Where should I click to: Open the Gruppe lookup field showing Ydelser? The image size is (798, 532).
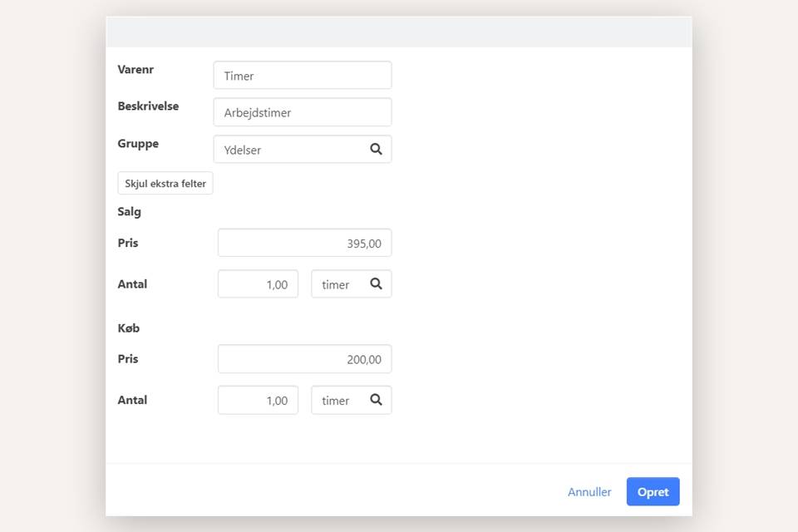click(x=291, y=150)
